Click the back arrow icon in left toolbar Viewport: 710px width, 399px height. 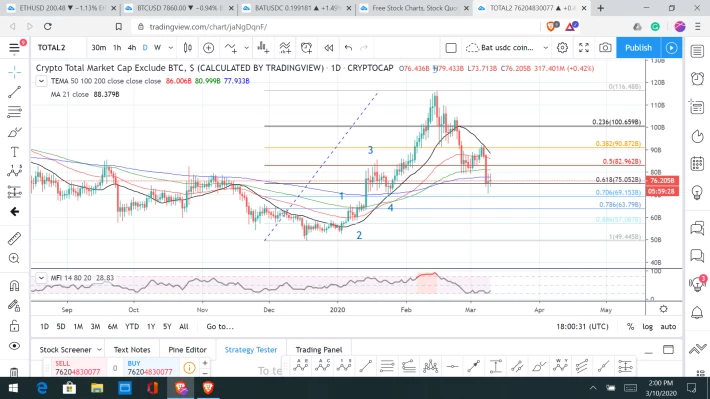(x=14, y=212)
